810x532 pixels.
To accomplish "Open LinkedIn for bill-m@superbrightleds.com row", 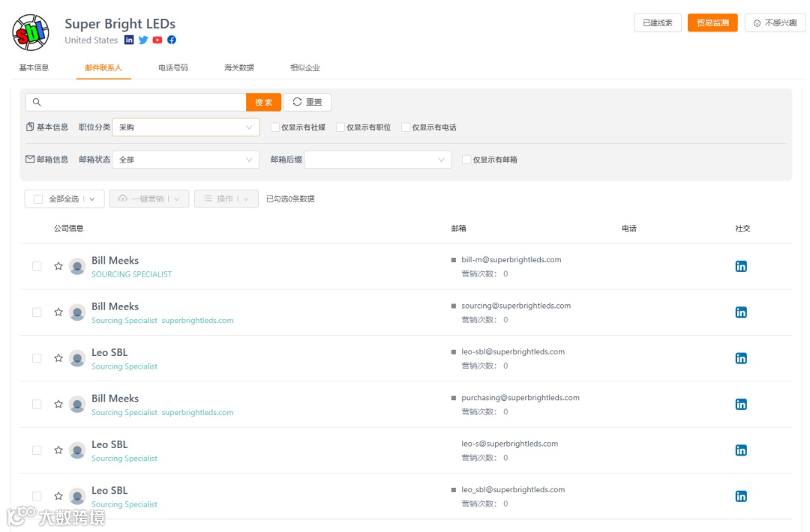I will (741, 266).
